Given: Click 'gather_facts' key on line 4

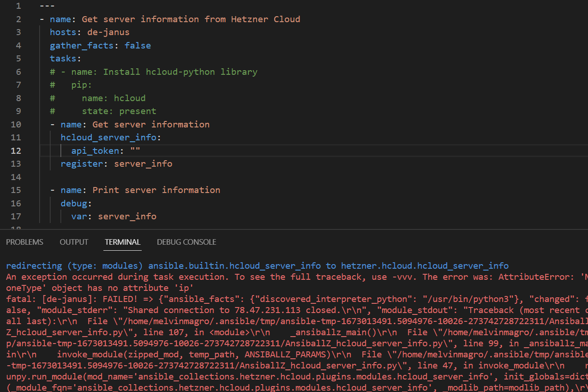Looking at the screenshot, I should (x=82, y=46).
